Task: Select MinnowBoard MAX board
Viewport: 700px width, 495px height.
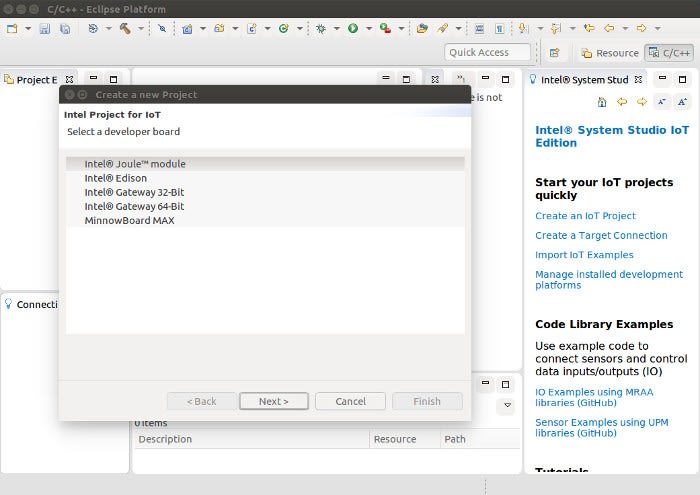Action: pyautogui.click(x=265, y=220)
